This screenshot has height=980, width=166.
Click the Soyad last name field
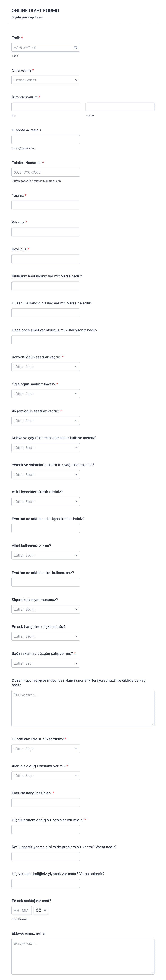coord(120,107)
